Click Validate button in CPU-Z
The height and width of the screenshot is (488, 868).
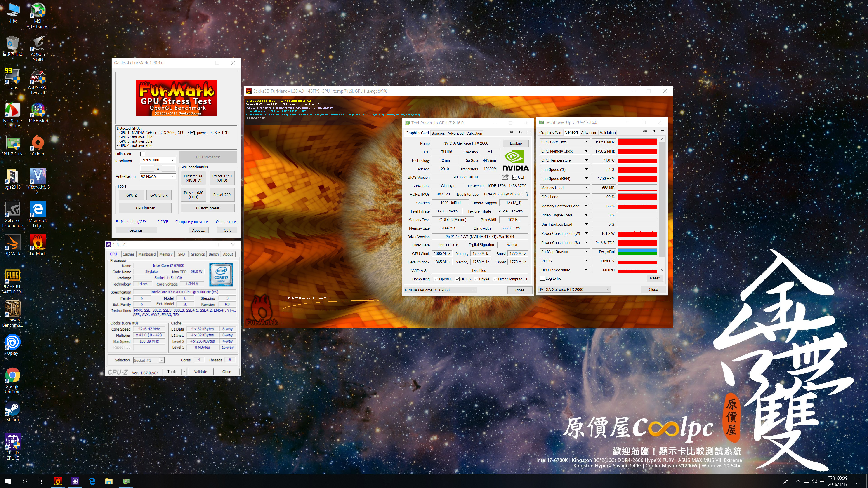(x=200, y=371)
